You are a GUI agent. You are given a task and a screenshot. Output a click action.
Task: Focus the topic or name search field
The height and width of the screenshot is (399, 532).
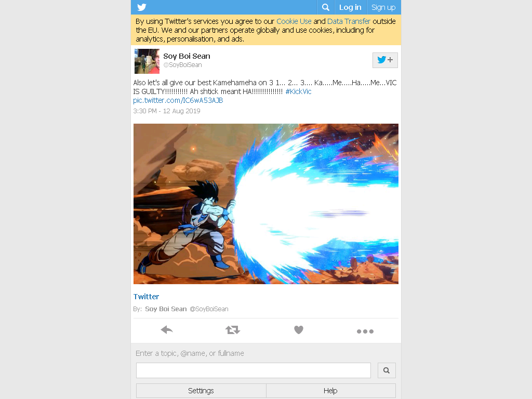[254, 370]
